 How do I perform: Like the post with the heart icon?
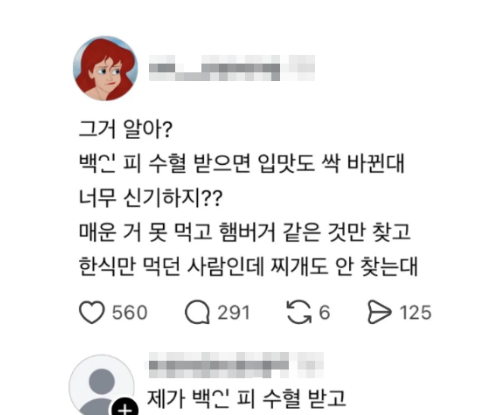(92, 312)
